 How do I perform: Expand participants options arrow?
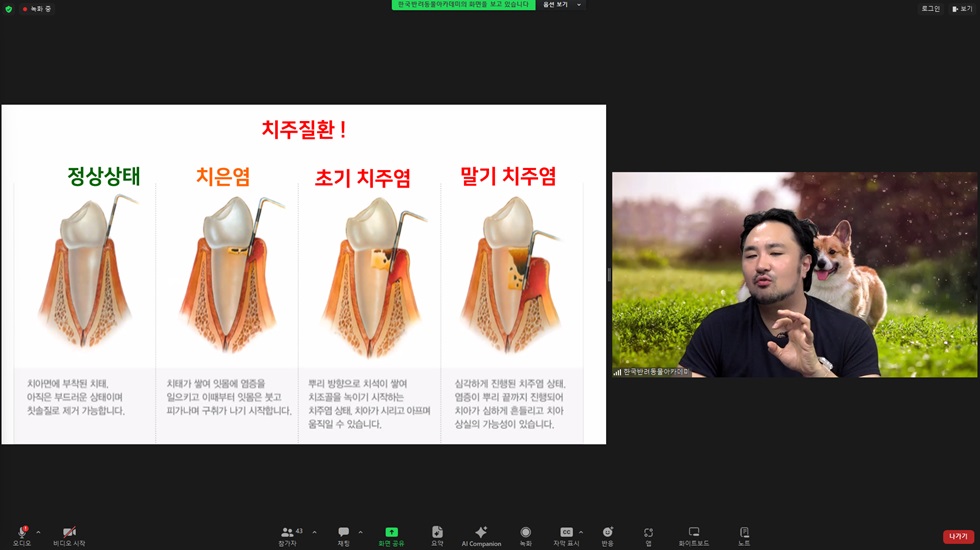(x=314, y=532)
